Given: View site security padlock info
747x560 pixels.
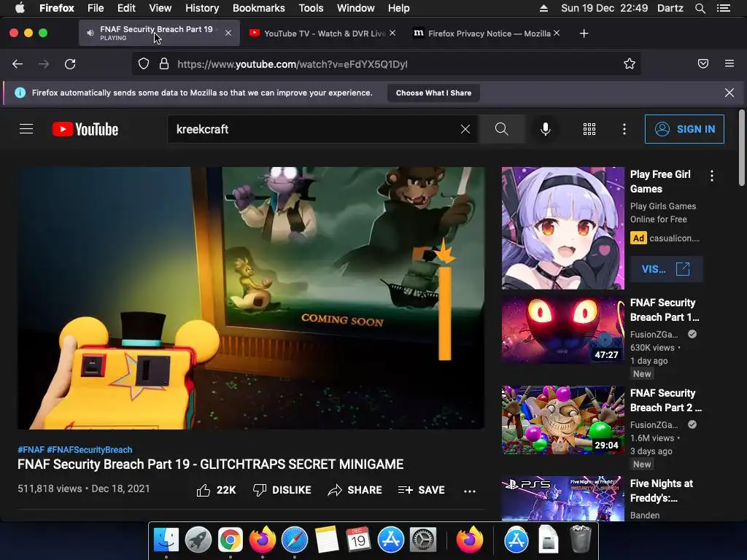Looking at the screenshot, I should pyautogui.click(x=164, y=64).
